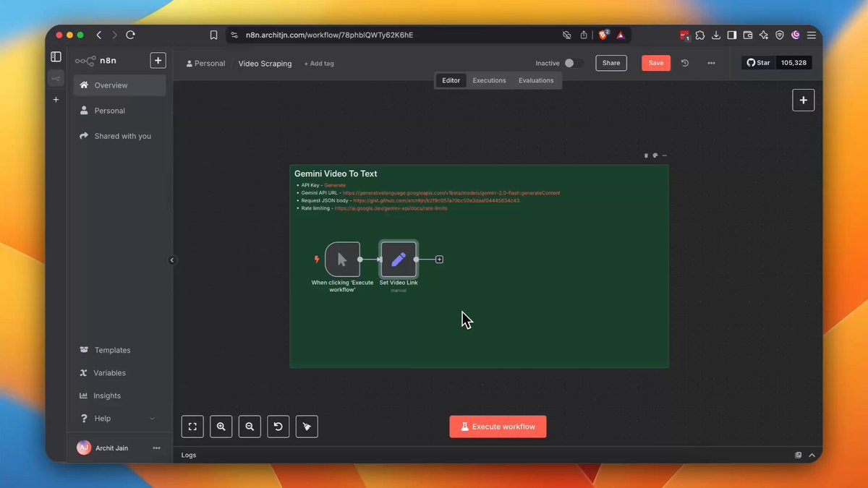The width and height of the screenshot is (868, 488).
Task: Select the Set Video Link node
Action: click(x=399, y=260)
